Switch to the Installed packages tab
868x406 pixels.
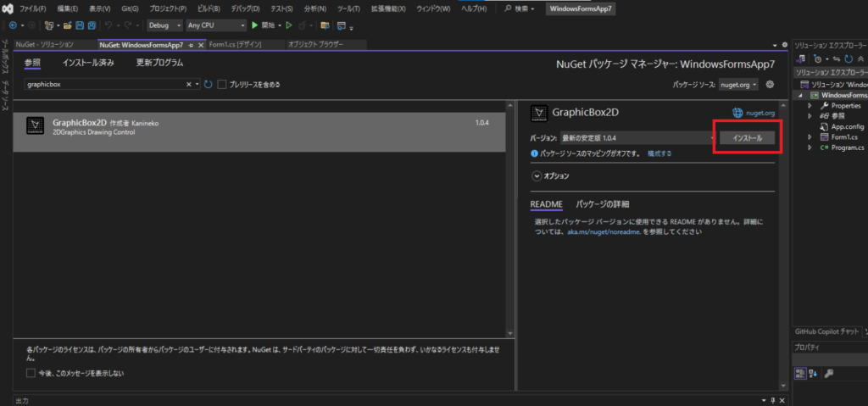pyautogui.click(x=88, y=63)
